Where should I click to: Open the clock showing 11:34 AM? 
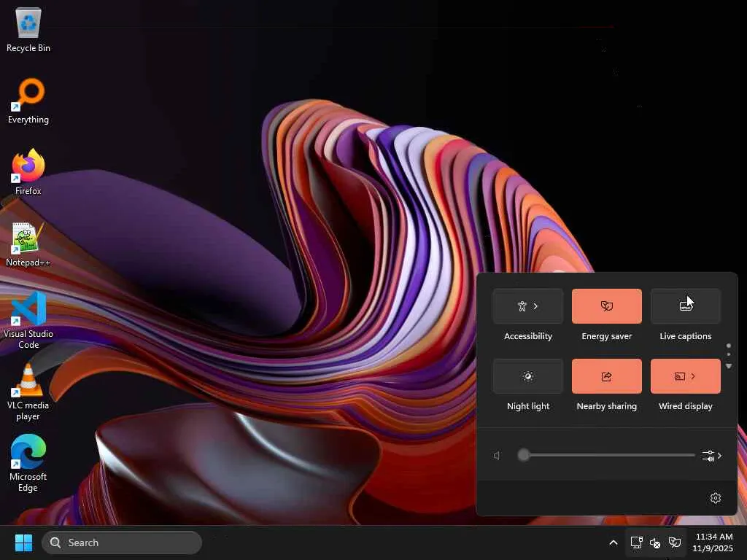[713, 542]
